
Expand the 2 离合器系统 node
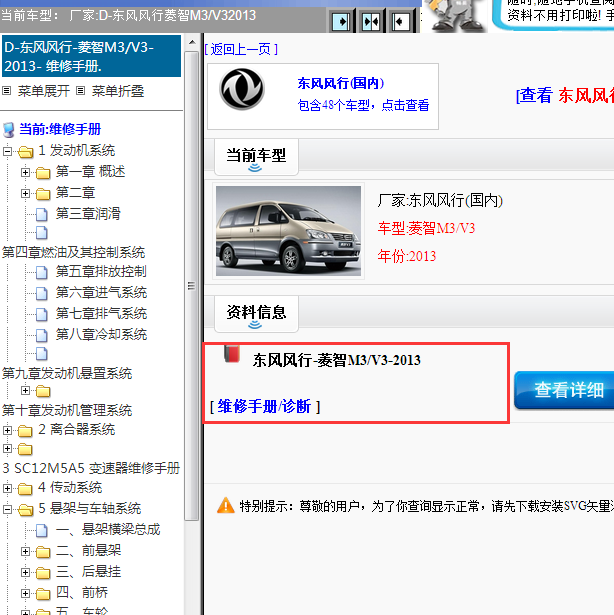tap(7, 431)
